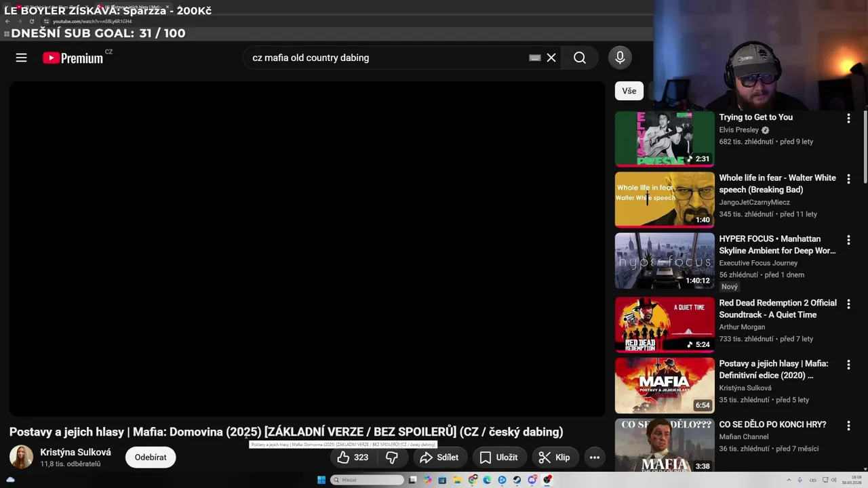Open 'Red Dead Redemption 2 Official Soundtrack' title

tap(778, 308)
